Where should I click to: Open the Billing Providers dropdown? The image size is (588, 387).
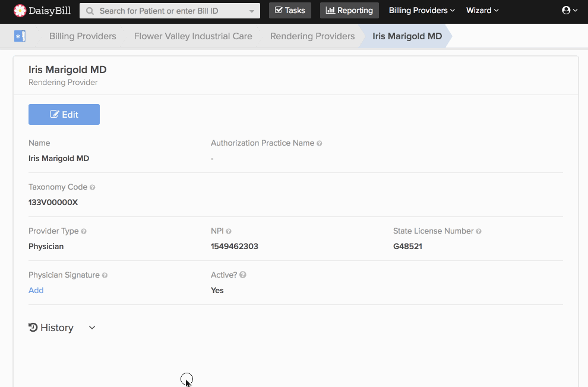click(x=421, y=10)
